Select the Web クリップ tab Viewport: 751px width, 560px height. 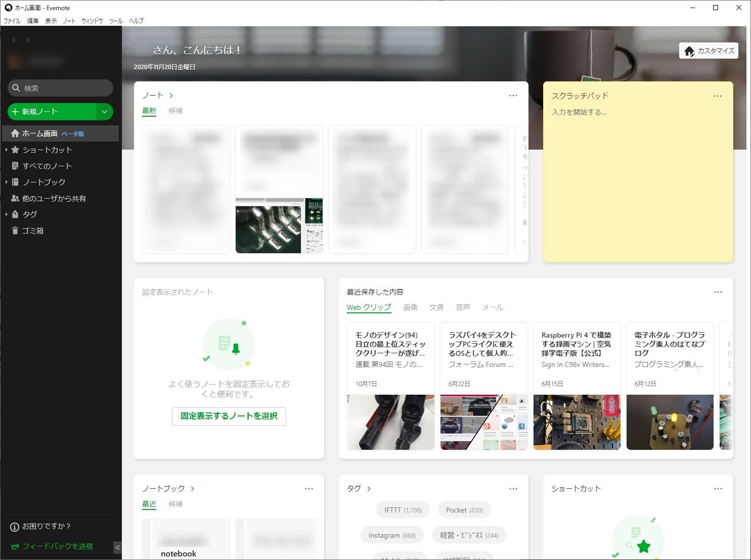[369, 307]
